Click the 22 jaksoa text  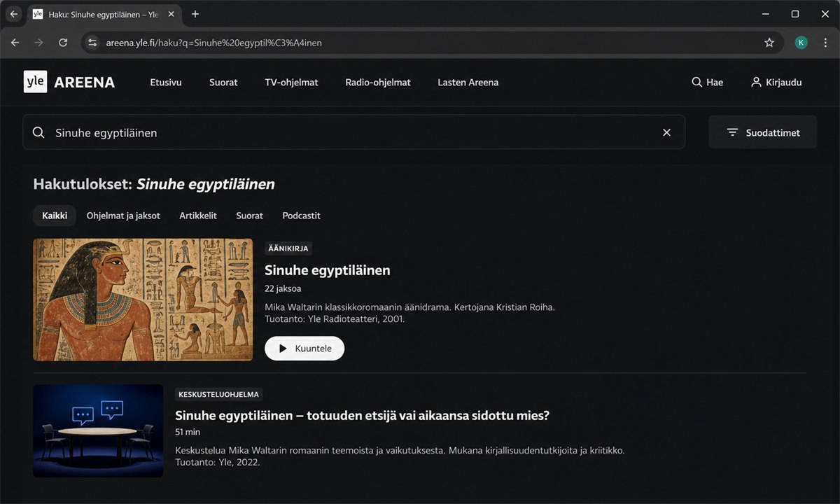pos(283,288)
